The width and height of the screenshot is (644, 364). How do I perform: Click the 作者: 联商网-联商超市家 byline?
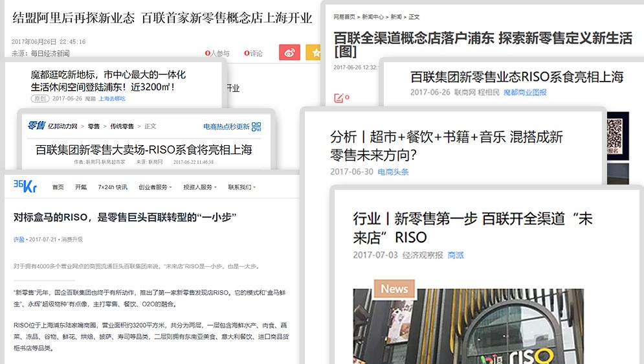click(x=100, y=163)
